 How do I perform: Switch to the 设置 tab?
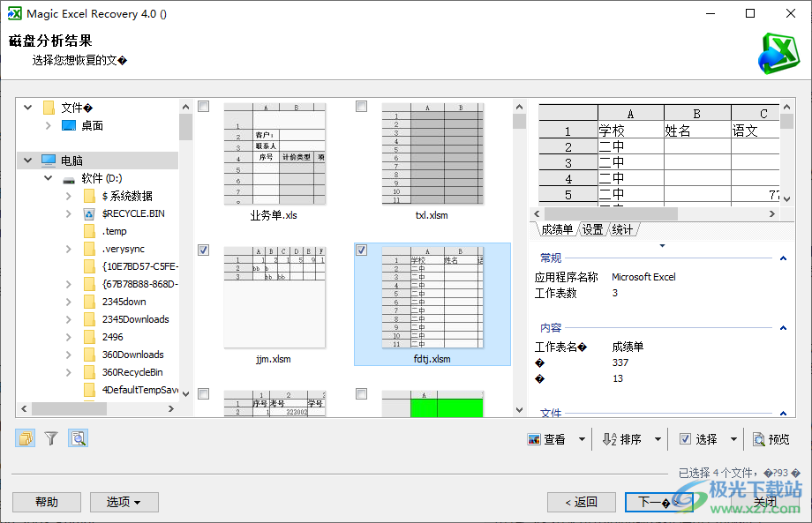tap(591, 228)
